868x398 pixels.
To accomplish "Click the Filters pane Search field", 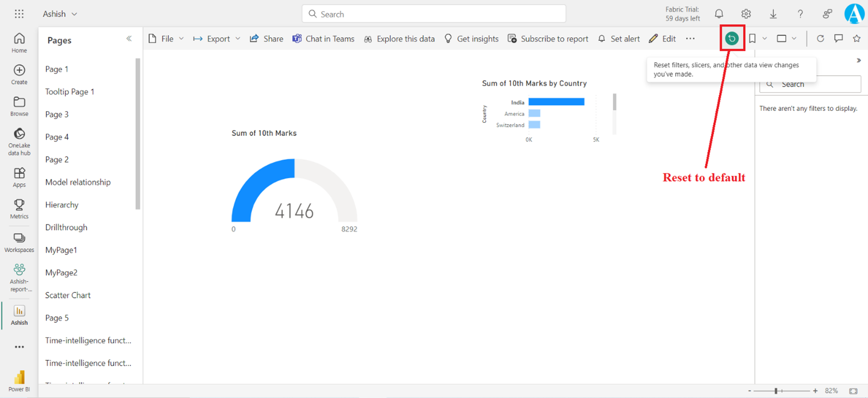I will [x=810, y=84].
